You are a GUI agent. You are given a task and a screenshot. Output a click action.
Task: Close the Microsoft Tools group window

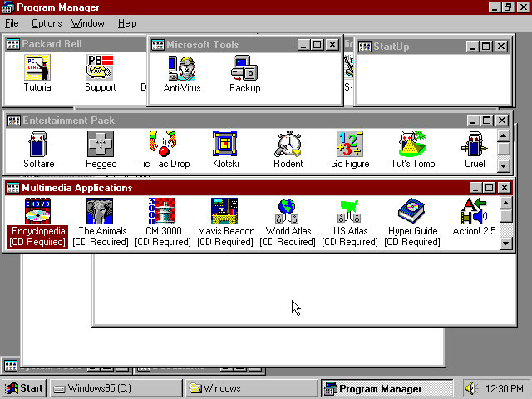332,44
